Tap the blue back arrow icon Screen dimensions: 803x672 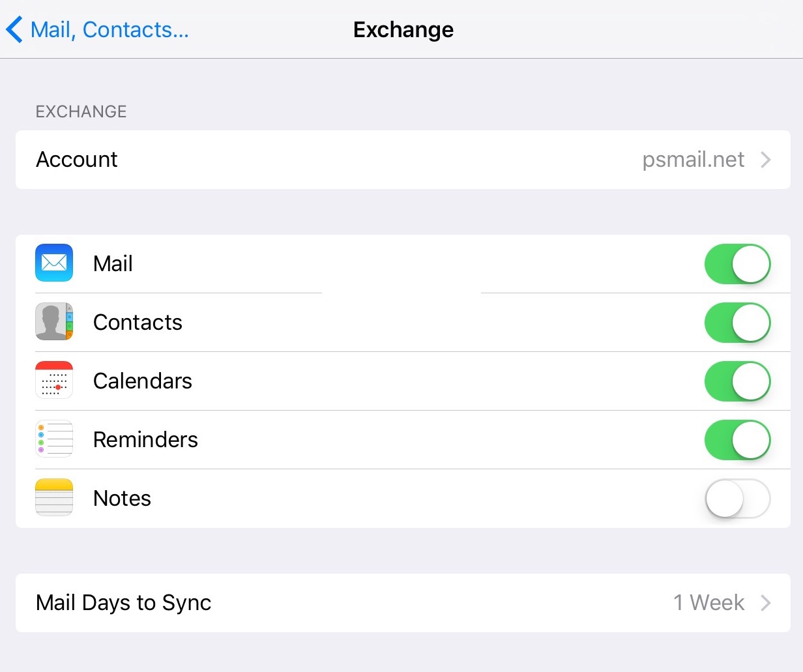[14, 29]
